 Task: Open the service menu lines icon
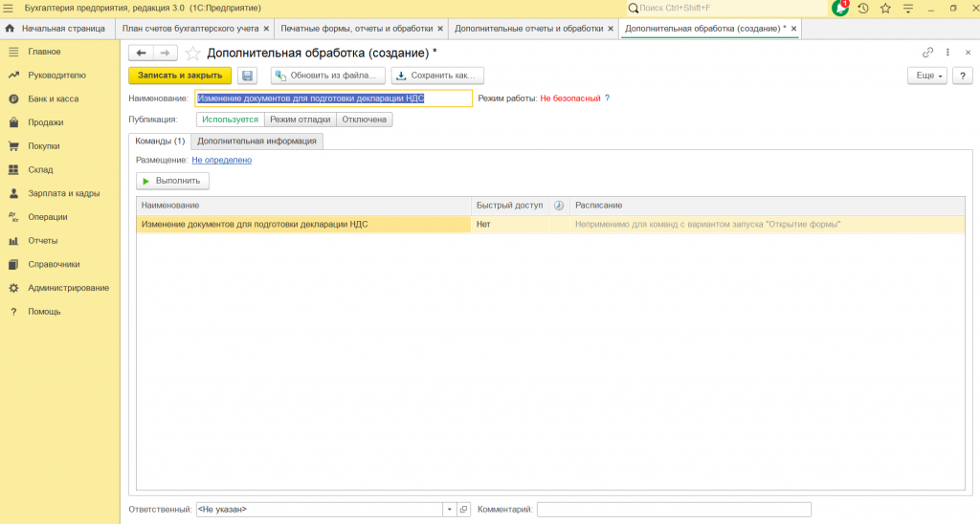(908, 8)
